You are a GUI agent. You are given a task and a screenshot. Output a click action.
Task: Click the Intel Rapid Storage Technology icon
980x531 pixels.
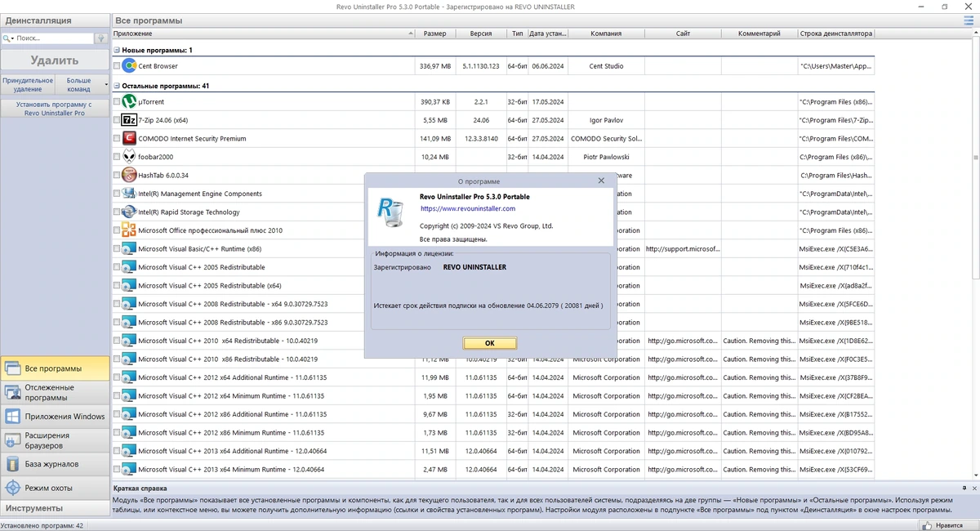click(x=129, y=212)
